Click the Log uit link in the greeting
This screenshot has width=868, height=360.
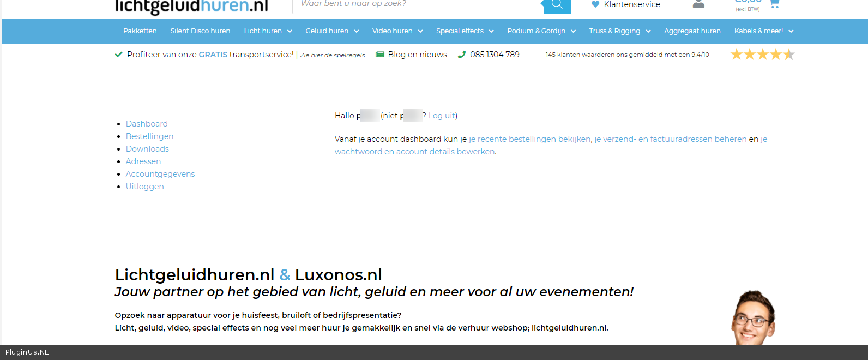click(x=442, y=116)
